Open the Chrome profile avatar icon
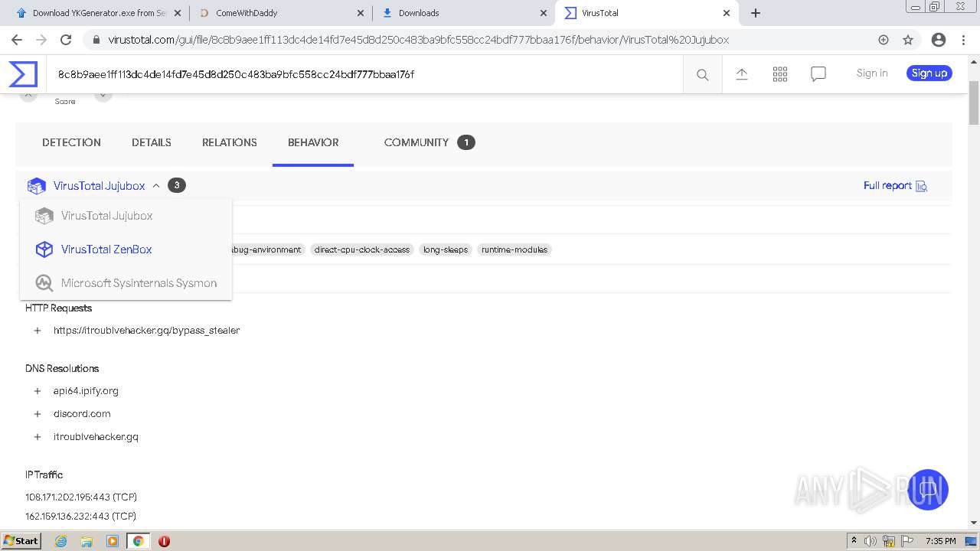980x551 pixels. 939,40
